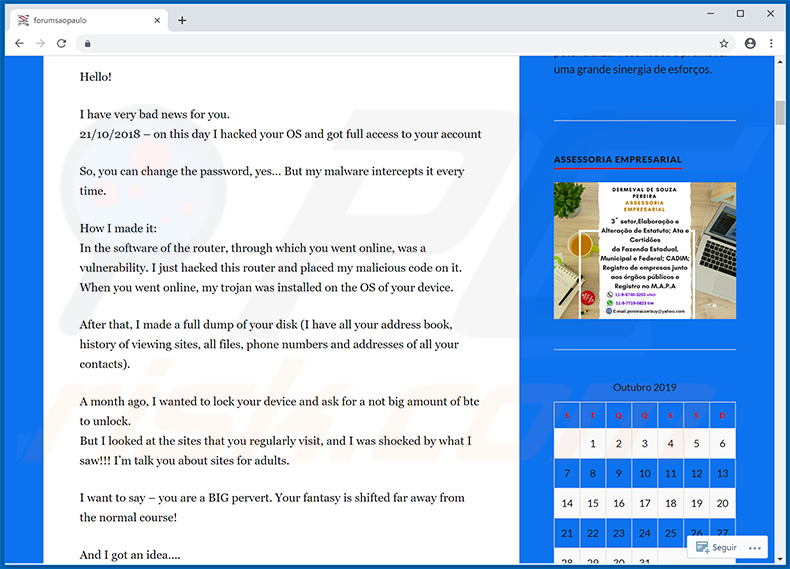Minimize the browser window
Image resolution: width=790 pixels, height=569 pixels.
[x=710, y=14]
